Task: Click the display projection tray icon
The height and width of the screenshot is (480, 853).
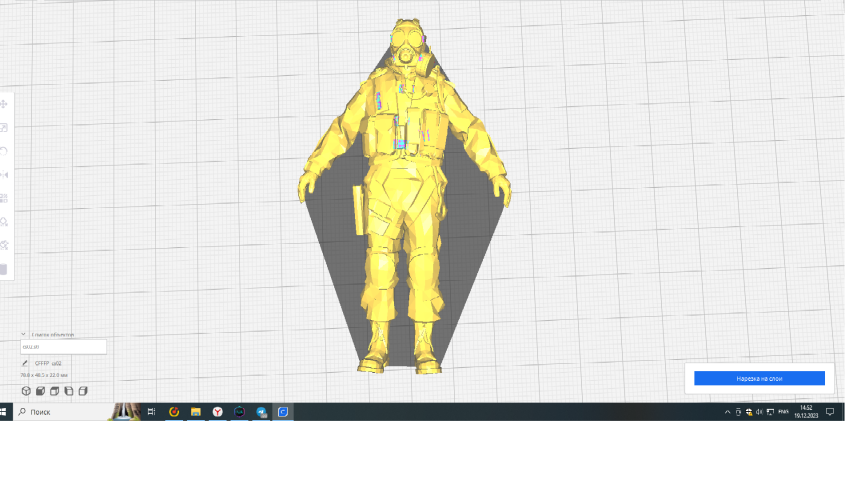Action: tap(770, 412)
